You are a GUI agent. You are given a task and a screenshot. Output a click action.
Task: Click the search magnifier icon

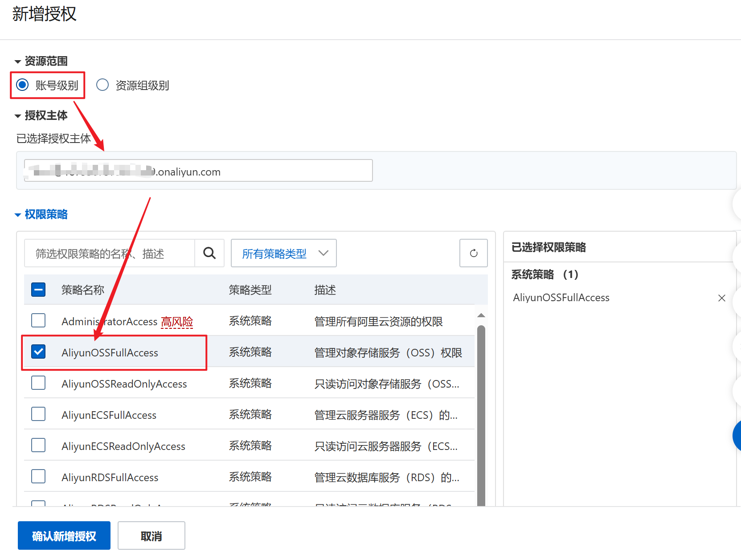[x=209, y=253]
